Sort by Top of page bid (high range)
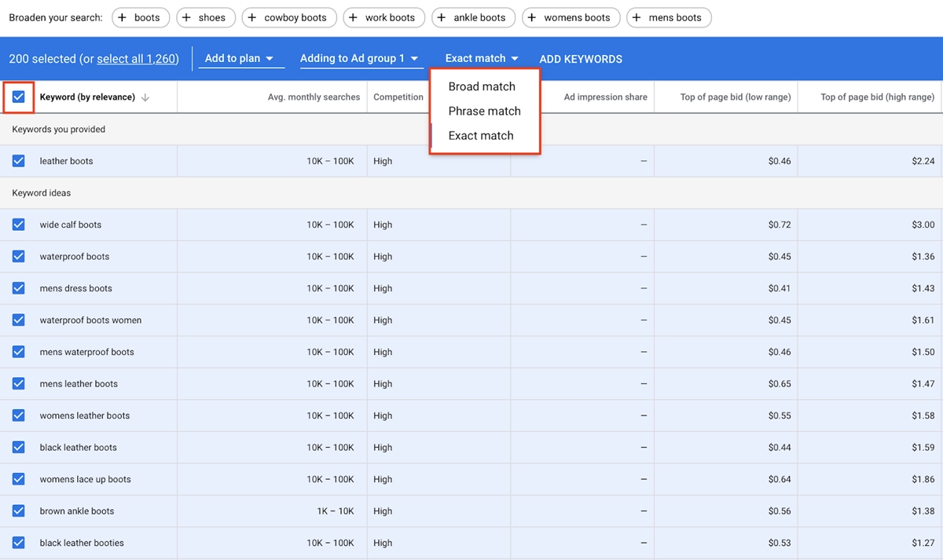943x560 pixels. click(x=877, y=97)
